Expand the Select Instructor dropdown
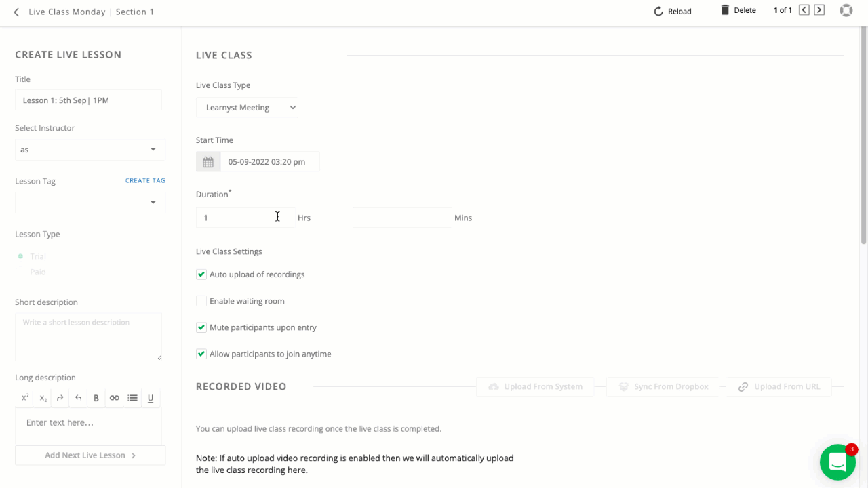 tap(90, 150)
